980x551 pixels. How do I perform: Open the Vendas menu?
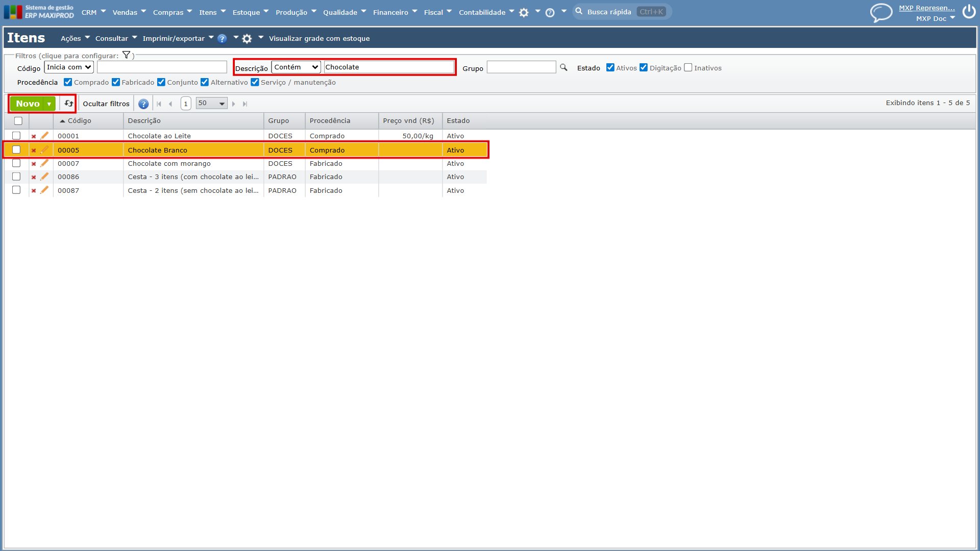[129, 12]
